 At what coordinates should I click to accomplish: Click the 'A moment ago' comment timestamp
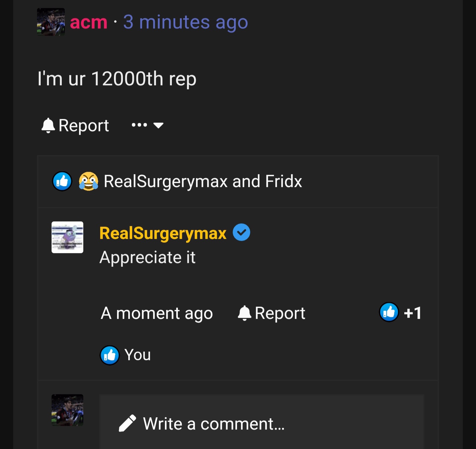click(x=157, y=313)
